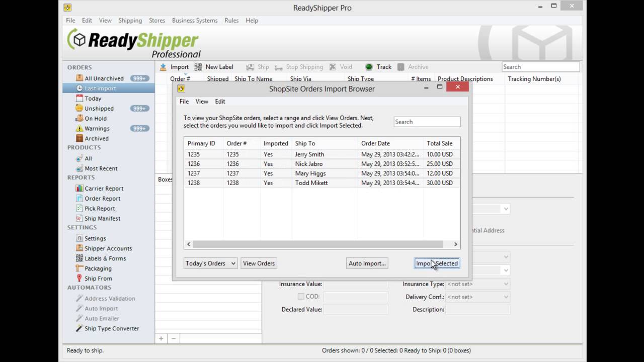Screen dimensions: 644x362
Task: Open the Insurance Type dropdown
Action: tap(478, 284)
